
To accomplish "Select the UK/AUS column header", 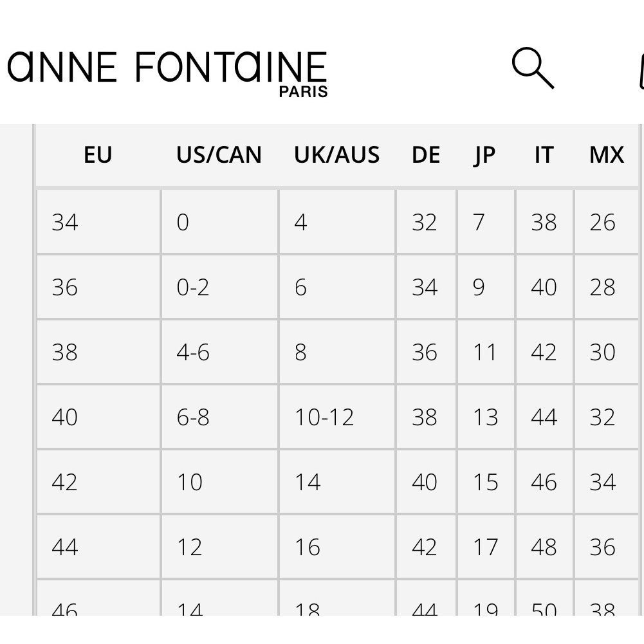I will [336, 155].
